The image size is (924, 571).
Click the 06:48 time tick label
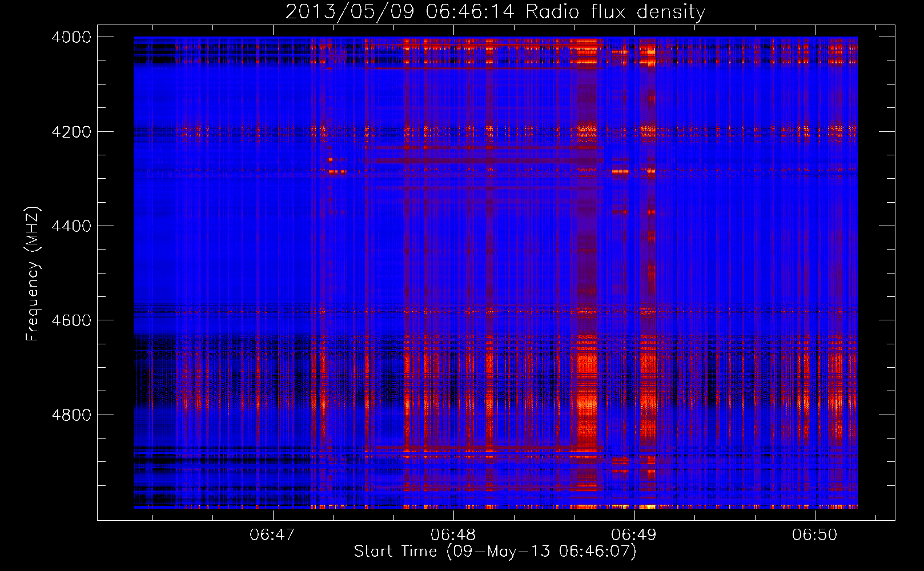click(453, 534)
